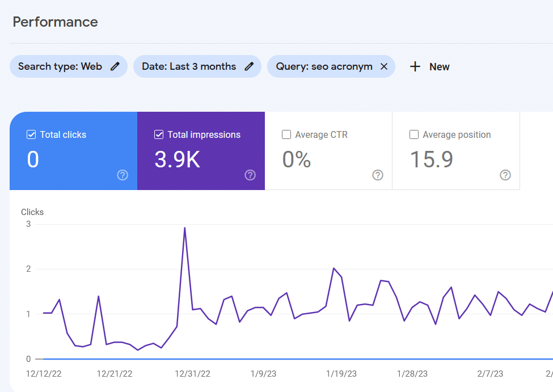The width and height of the screenshot is (553, 392).
Task: Enable the Average position checkbox
Action: [414, 135]
